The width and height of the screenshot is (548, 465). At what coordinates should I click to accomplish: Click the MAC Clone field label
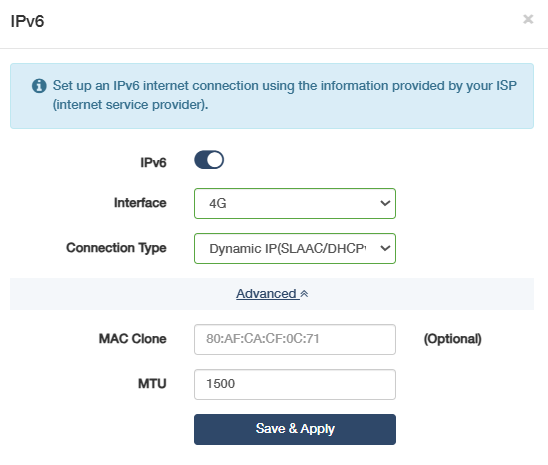(132, 339)
